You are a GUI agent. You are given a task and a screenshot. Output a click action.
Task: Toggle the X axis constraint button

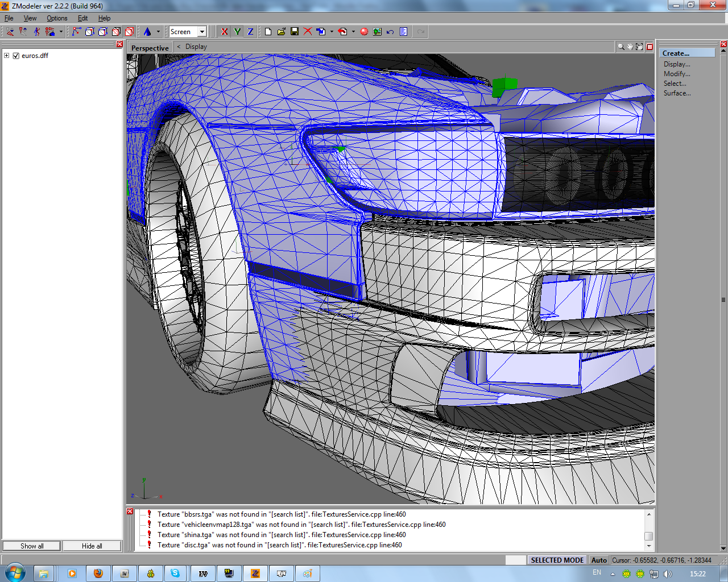[225, 32]
